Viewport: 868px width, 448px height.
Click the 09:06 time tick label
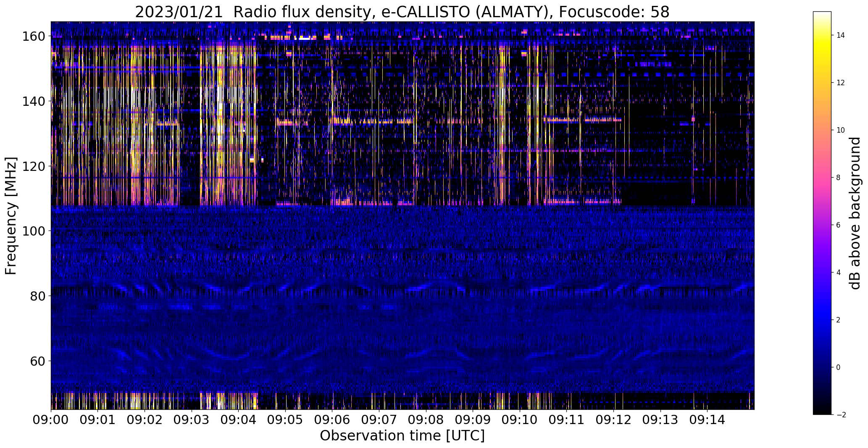332,420
